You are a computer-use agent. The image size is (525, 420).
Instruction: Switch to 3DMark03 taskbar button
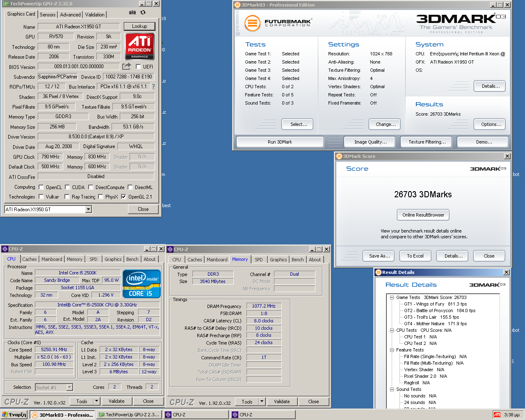pyautogui.click(x=62, y=415)
